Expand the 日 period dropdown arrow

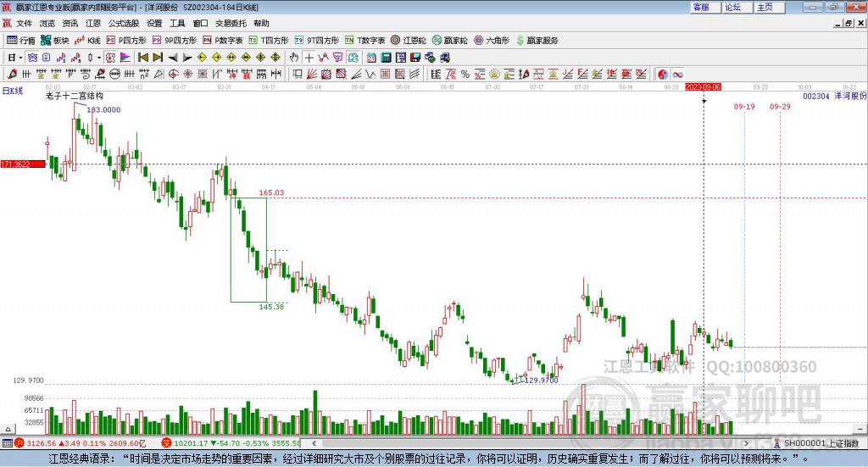click(20, 58)
